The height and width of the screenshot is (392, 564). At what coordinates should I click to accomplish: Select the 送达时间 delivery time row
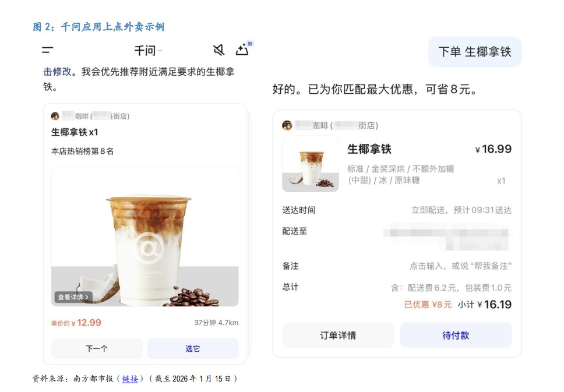coord(397,210)
